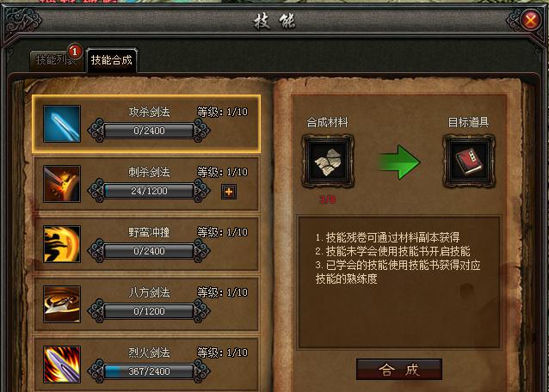The height and width of the screenshot is (392, 549).
Task: Select the 野蛮冲撞 skill icon
Action: pyautogui.click(x=62, y=244)
